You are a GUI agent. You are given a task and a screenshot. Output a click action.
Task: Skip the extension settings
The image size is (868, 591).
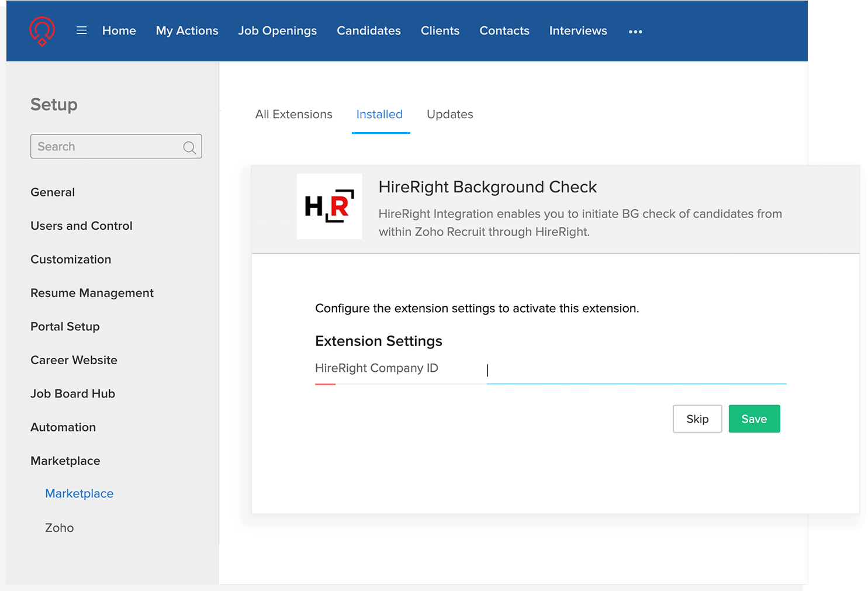pyautogui.click(x=697, y=419)
